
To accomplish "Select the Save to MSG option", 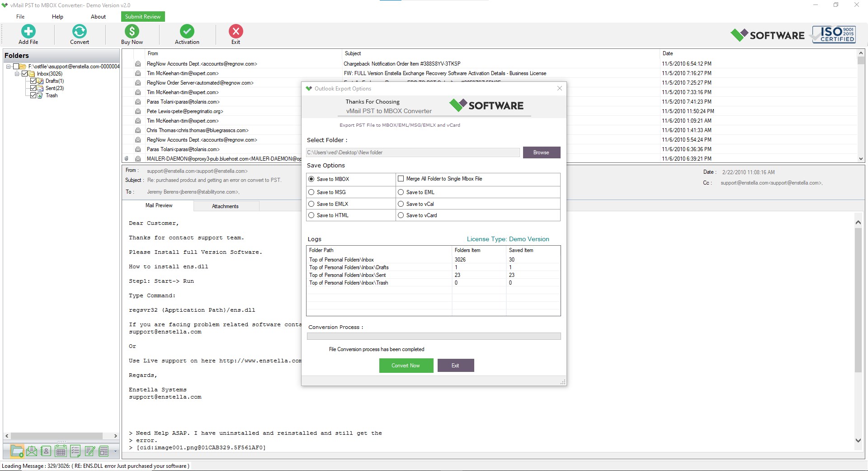I will pyautogui.click(x=311, y=192).
